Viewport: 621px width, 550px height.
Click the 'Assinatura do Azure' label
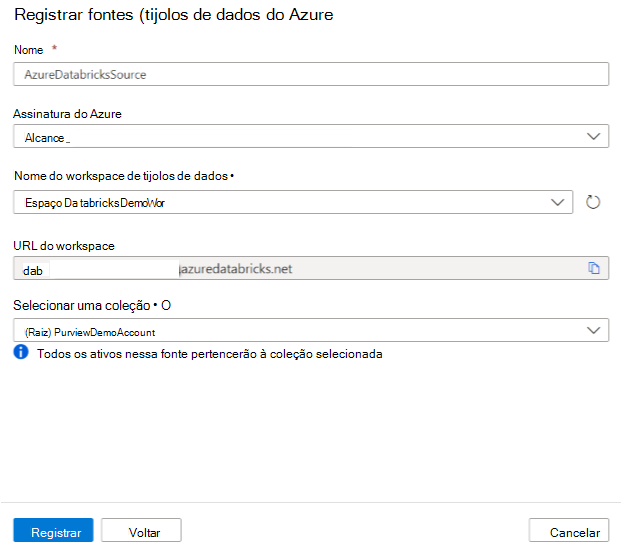point(67,114)
